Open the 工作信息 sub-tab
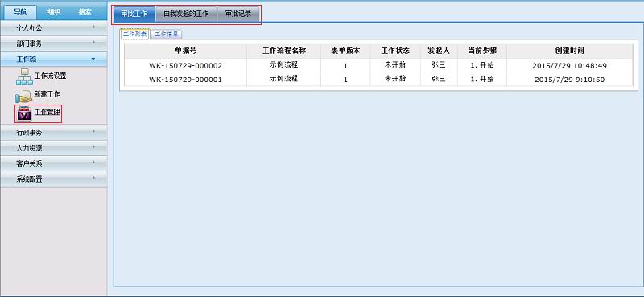The height and width of the screenshot is (297, 644). click(167, 34)
